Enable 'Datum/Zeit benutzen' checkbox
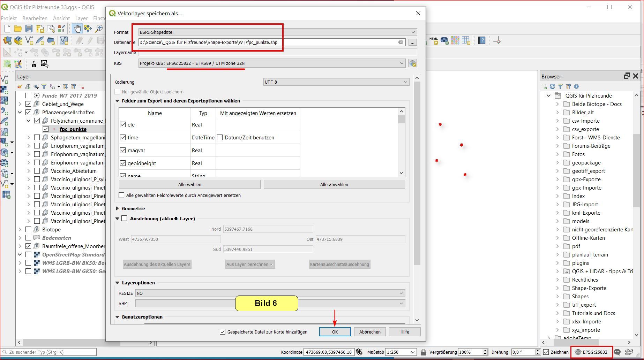The image size is (644, 360). click(x=220, y=138)
